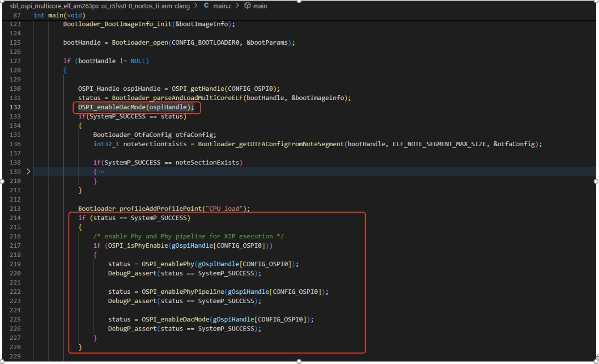This screenshot has width=599, height=364.
Task: Expand the folded block at line 139
Action: [28, 171]
